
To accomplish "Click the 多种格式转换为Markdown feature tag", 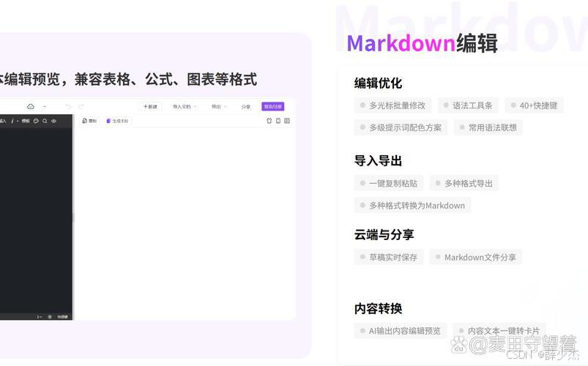I will (x=412, y=205).
